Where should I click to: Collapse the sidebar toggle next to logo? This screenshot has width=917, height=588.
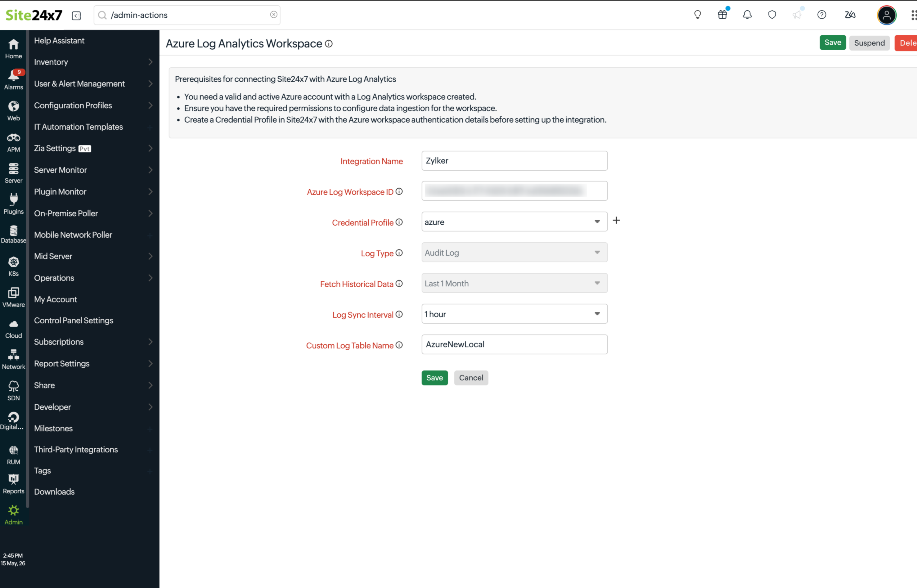tap(76, 15)
